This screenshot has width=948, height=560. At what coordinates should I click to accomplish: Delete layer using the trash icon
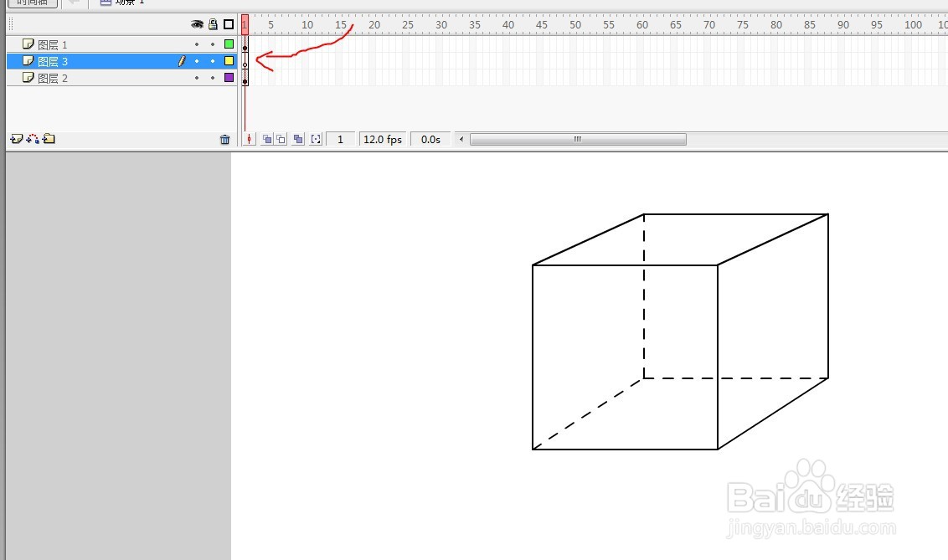[225, 140]
